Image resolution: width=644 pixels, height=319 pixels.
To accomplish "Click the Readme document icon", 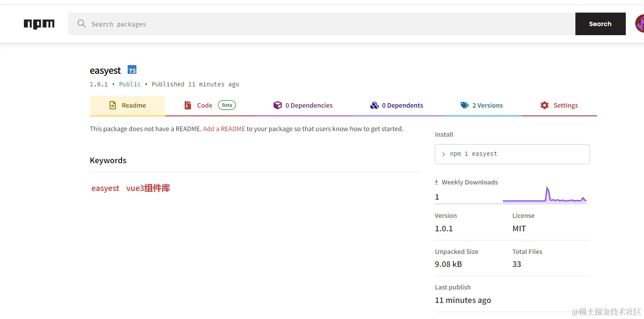I will point(112,105).
